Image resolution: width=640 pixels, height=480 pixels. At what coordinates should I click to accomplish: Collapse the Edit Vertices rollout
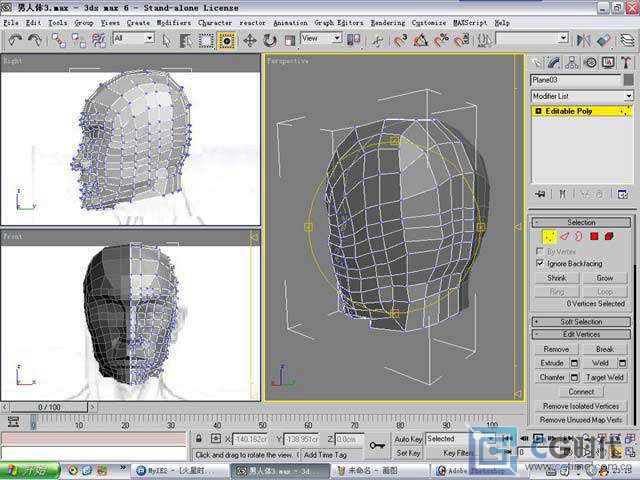click(581, 334)
